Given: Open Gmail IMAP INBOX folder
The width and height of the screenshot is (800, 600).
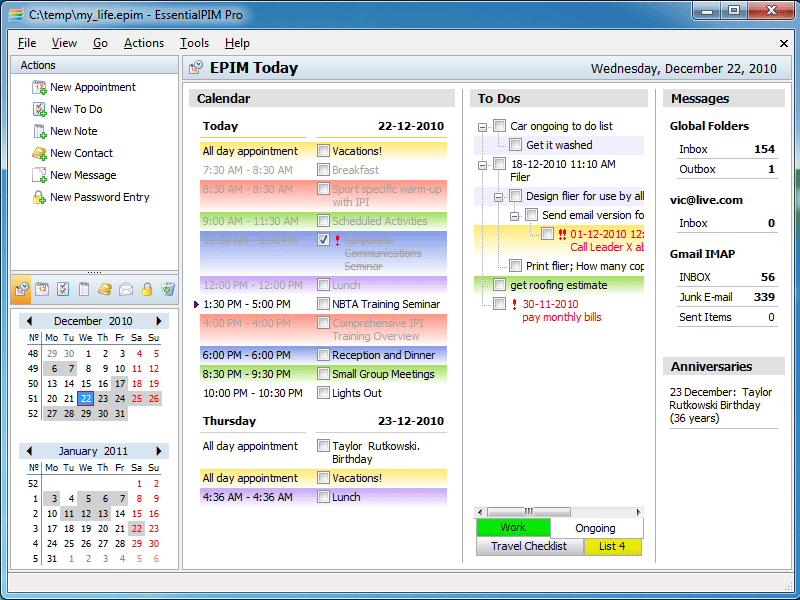Looking at the screenshot, I should click(x=727, y=277).
